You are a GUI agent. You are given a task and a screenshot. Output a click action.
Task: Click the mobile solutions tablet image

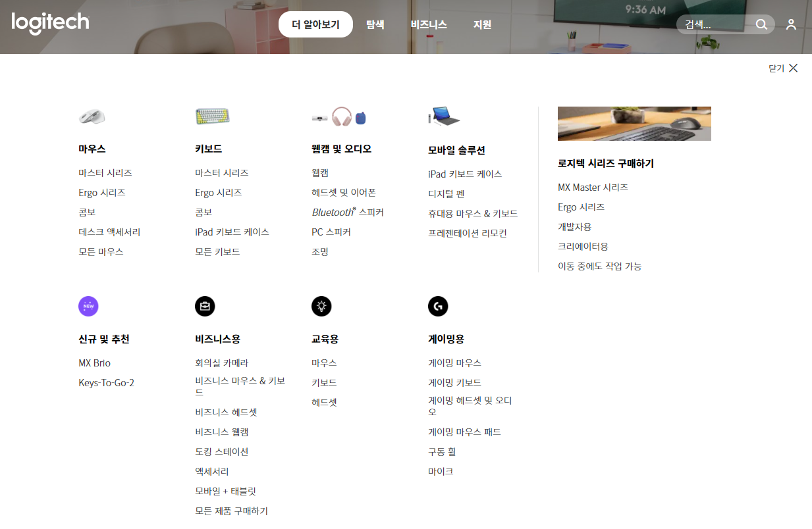(444, 116)
